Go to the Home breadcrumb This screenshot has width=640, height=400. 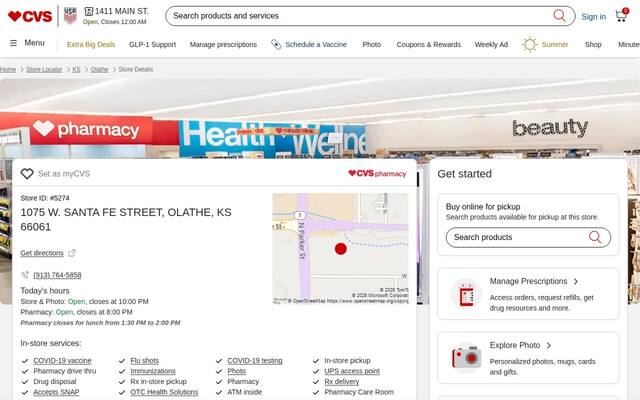click(8, 69)
